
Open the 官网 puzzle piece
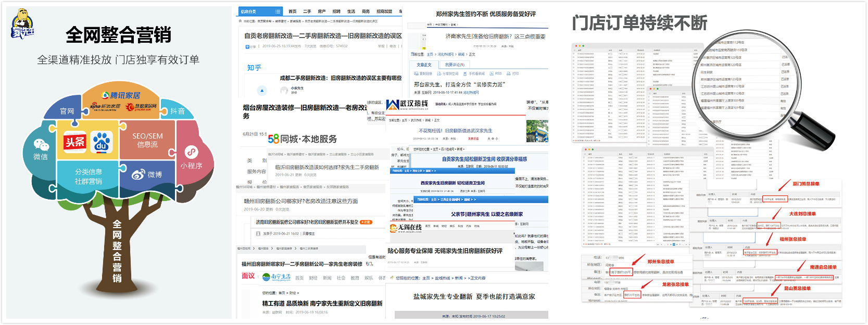click(x=67, y=111)
